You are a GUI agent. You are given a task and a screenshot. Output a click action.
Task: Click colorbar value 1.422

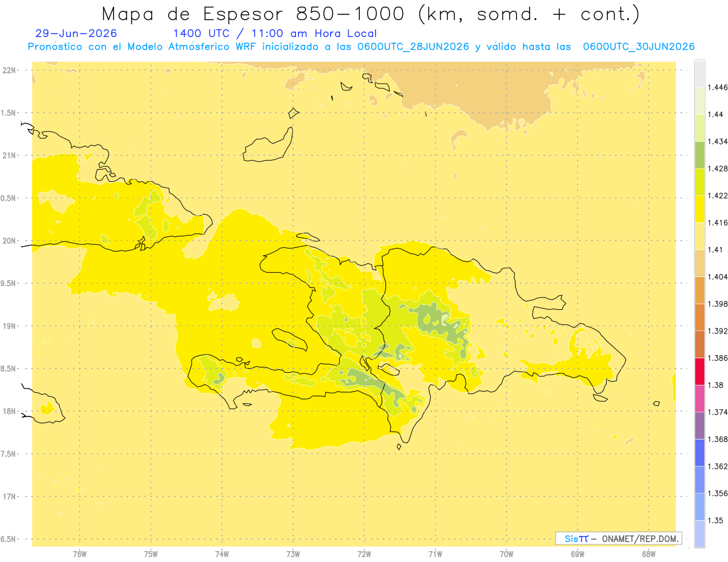(x=718, y=196)
